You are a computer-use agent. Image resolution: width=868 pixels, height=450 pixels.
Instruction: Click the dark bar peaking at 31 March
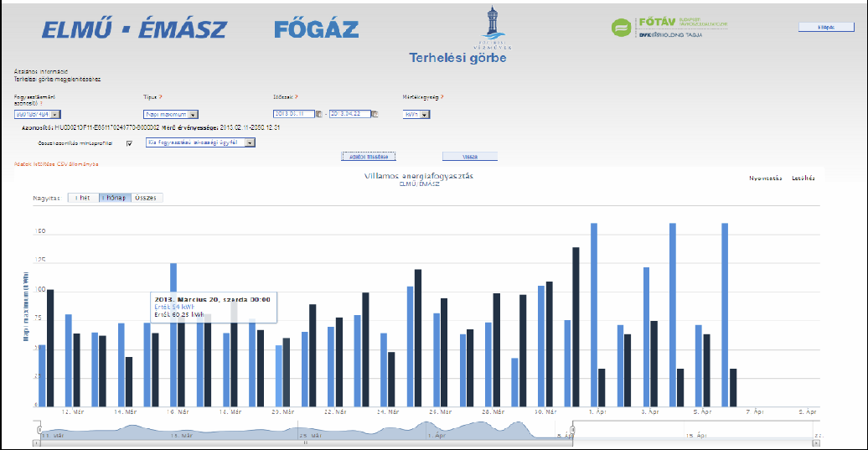[x=576, y=327]
